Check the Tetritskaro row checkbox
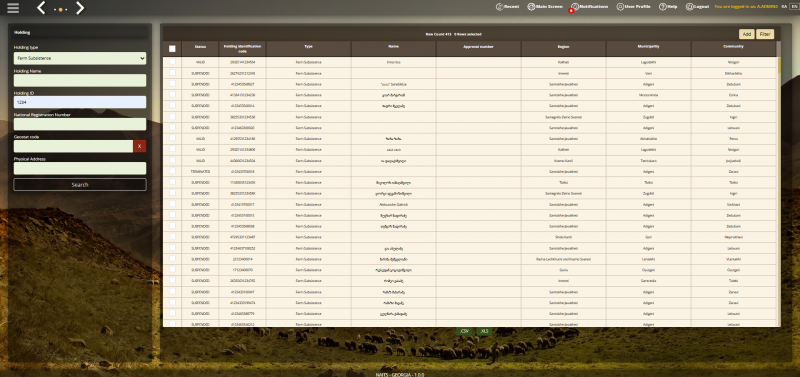The width and height of the screenshot is (800, 377). [x=172, y=160]
